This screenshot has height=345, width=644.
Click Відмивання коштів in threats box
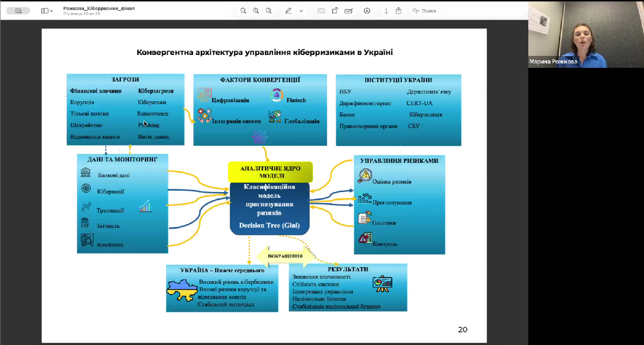pyautogui.click(x=95, y=137)
